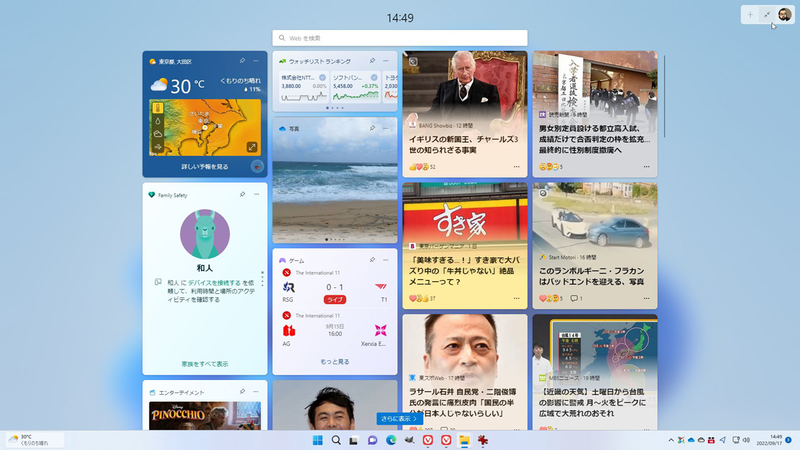Pin the weather widget
This screenshot has height=450, width=800.
[242, 61]
